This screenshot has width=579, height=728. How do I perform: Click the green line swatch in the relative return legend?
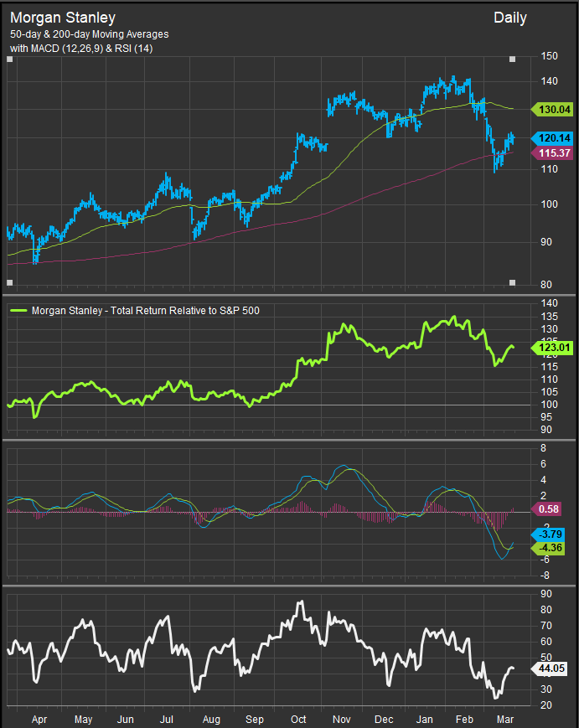coord(18,311)
